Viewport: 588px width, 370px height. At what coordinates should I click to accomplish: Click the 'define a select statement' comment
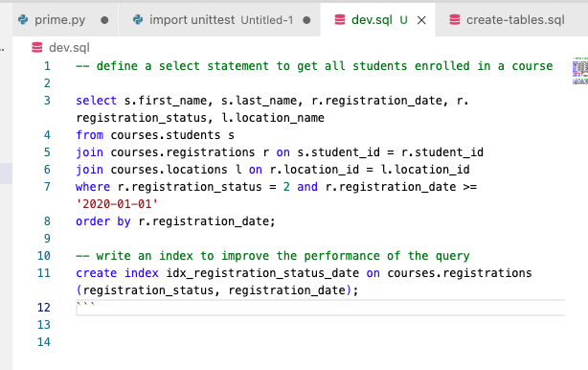click(x=314, y=66)
